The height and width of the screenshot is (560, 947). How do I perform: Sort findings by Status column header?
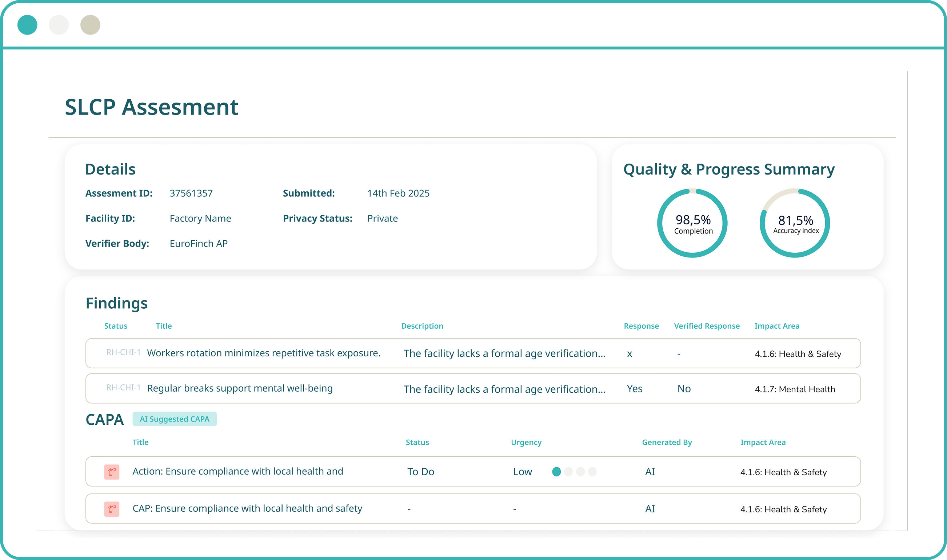[x=116, y=326]
